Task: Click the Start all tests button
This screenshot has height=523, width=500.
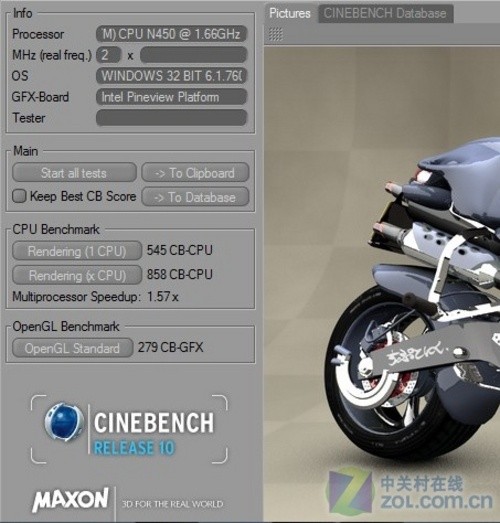Action: click(x=74, y=172)
